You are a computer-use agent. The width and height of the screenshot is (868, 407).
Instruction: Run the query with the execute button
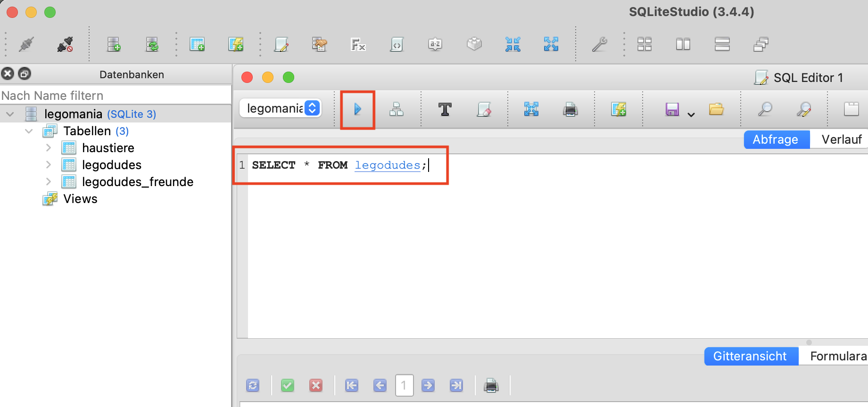357,109
